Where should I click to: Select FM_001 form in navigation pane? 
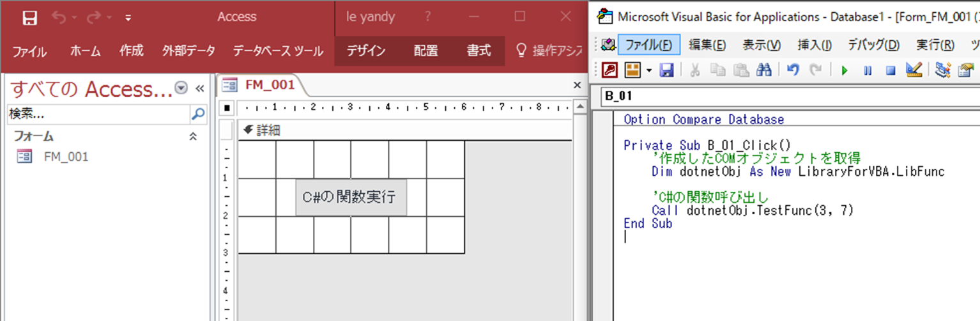pyautogui.click(x=65, y=157)
